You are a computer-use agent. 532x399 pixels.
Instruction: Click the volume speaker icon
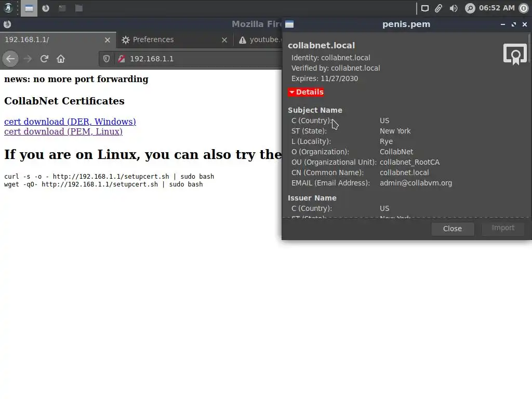pyautogui.click(x=453, y=8)
